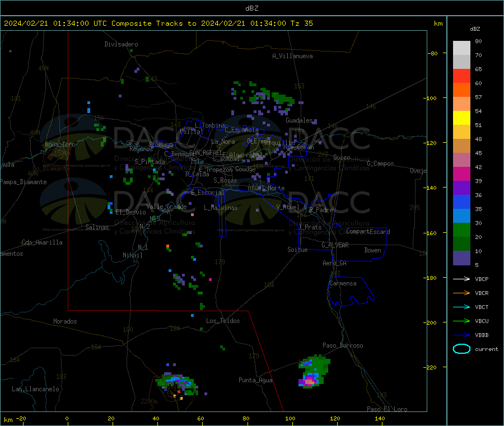Click the Carmensa map label
504x426 pixels.
[x=343, y=283]
